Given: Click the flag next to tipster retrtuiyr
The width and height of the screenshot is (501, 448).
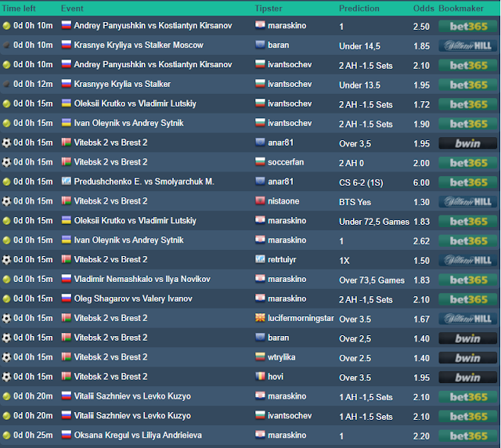Looking at the screenshot, I should 260,259.
